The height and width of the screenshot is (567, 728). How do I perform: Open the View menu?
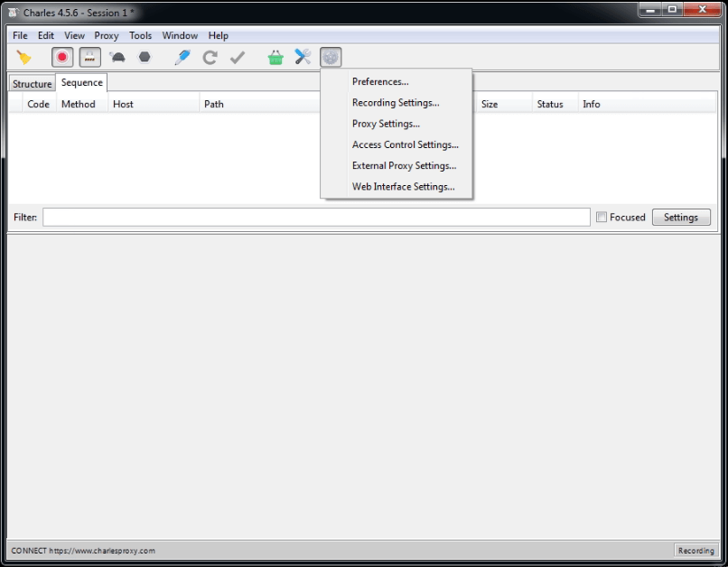(74, 36)
